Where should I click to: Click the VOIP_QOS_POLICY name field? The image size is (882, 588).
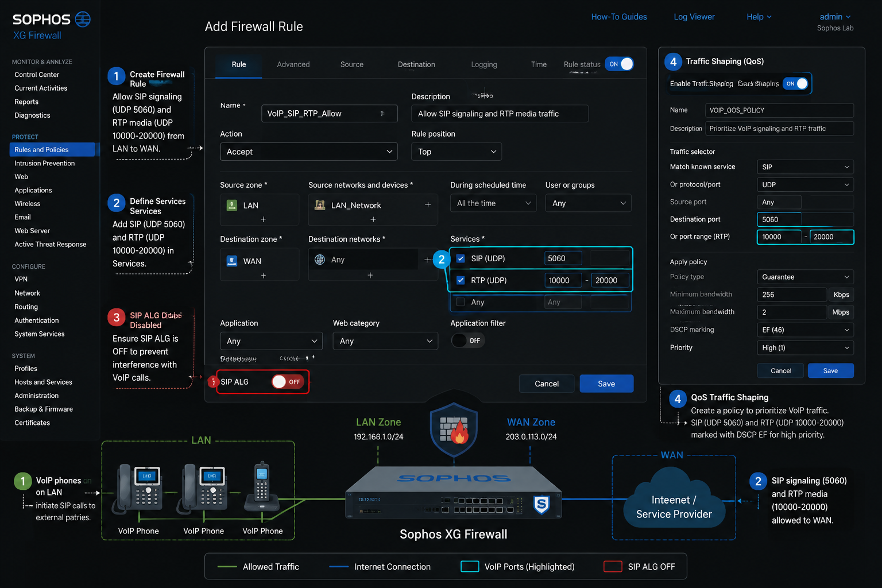779,110
